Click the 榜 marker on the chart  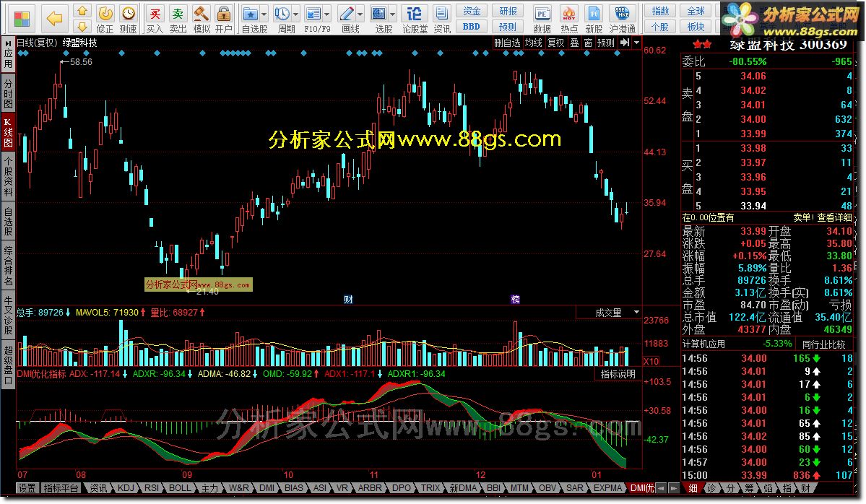click(x=515, y=299)
